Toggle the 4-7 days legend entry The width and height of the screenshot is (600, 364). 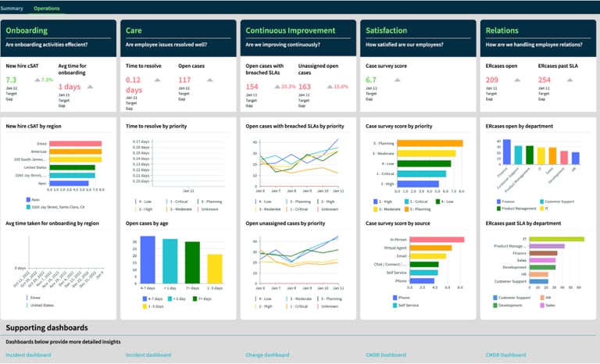coord(152,299)
